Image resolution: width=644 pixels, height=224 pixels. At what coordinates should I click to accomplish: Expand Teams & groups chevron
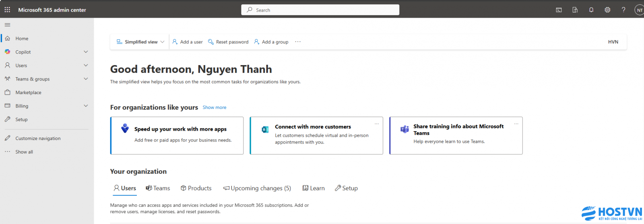click(x=86, y=79)
